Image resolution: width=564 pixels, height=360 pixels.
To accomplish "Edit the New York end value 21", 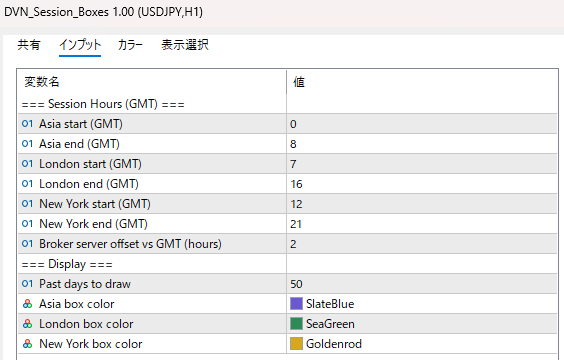I will pyautogui.click(x=422, y=224).
